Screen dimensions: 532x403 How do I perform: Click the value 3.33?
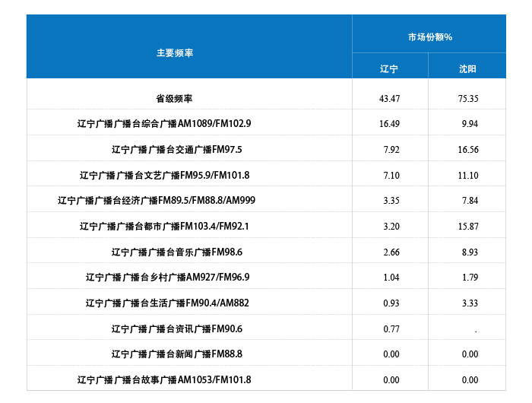pyautogui.click(x=470, y=303)
